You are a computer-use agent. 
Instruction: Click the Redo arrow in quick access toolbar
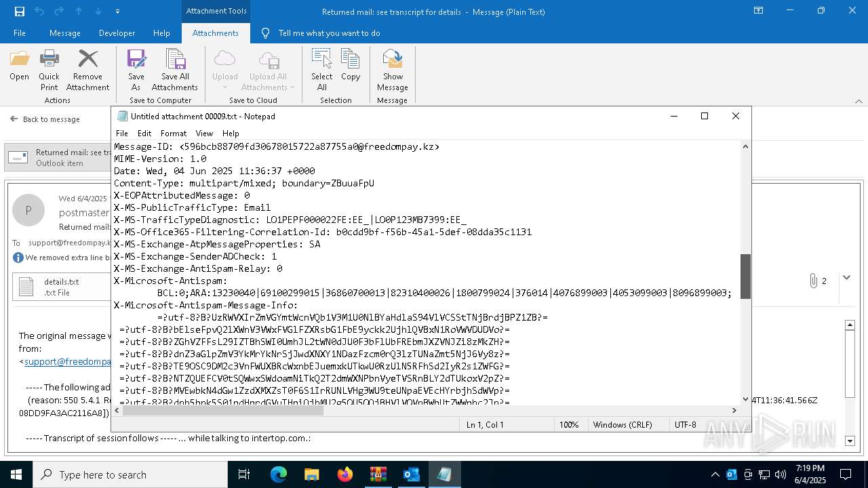58,12
